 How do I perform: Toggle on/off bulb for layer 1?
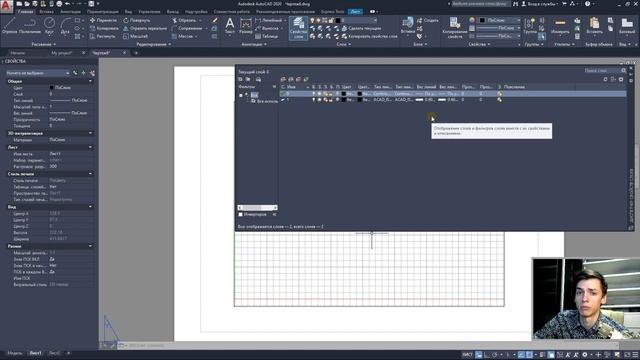313,100
